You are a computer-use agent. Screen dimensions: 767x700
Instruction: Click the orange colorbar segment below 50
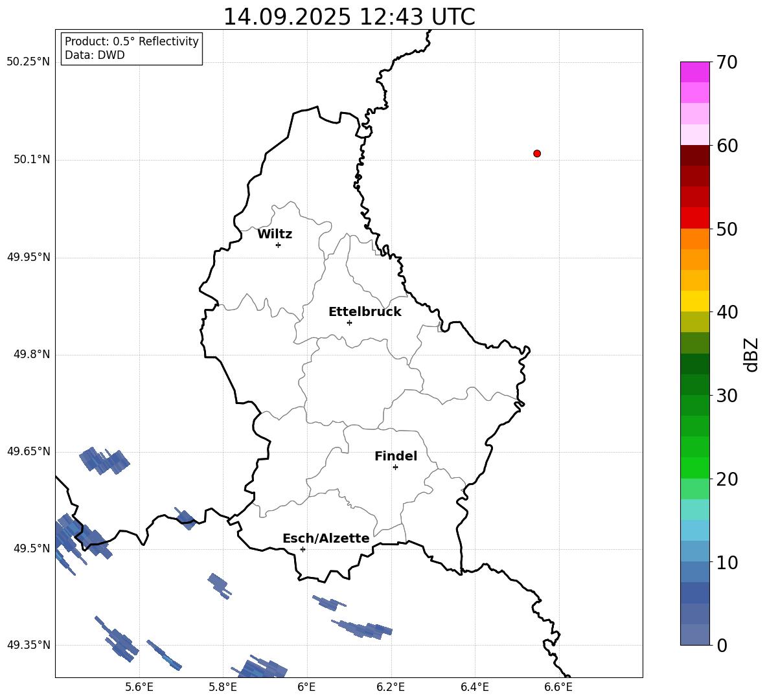click(694, 239)
